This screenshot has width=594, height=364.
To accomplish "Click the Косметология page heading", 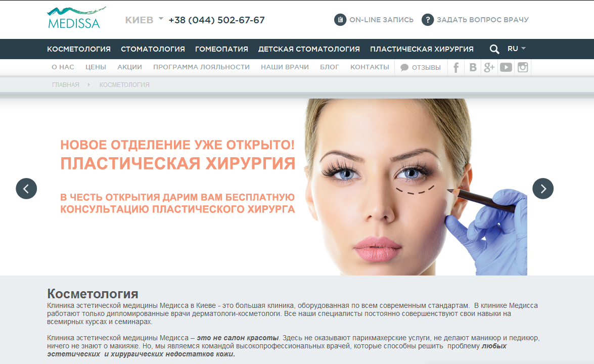I will [x=93, y=294].
